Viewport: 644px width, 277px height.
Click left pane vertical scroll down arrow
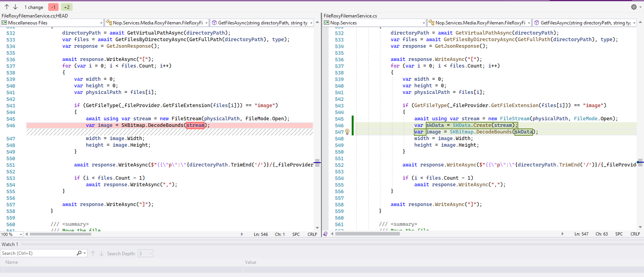point(317,228)
